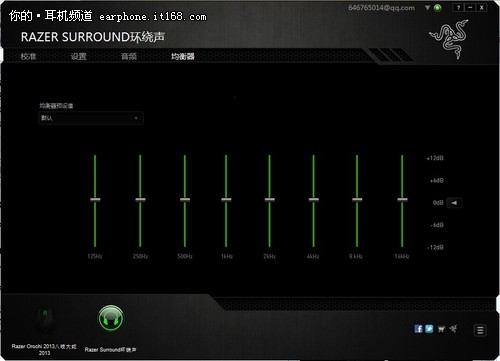
Task: Open the account menu arrow beside email
Action: pyautogui.click(x=427, y=7)
